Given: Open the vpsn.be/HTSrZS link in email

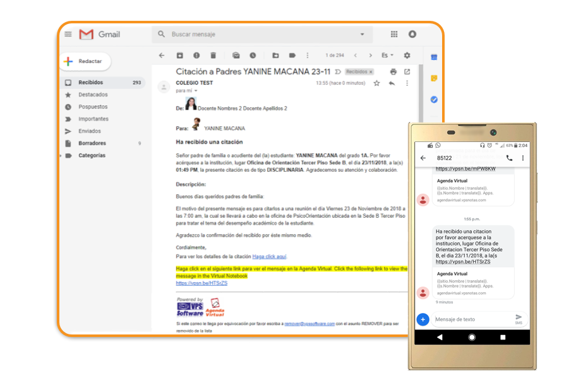Looking at the screenshot, I should 201,283.
